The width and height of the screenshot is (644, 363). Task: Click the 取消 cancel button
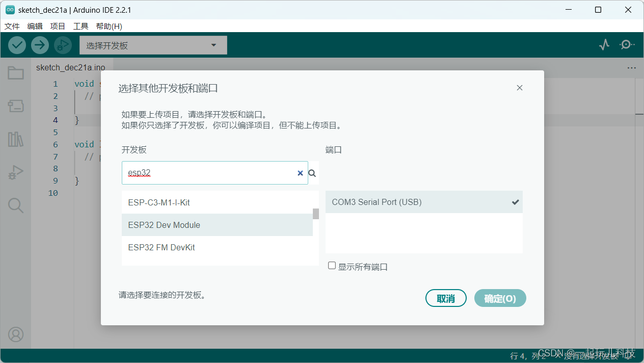[446, 298]
